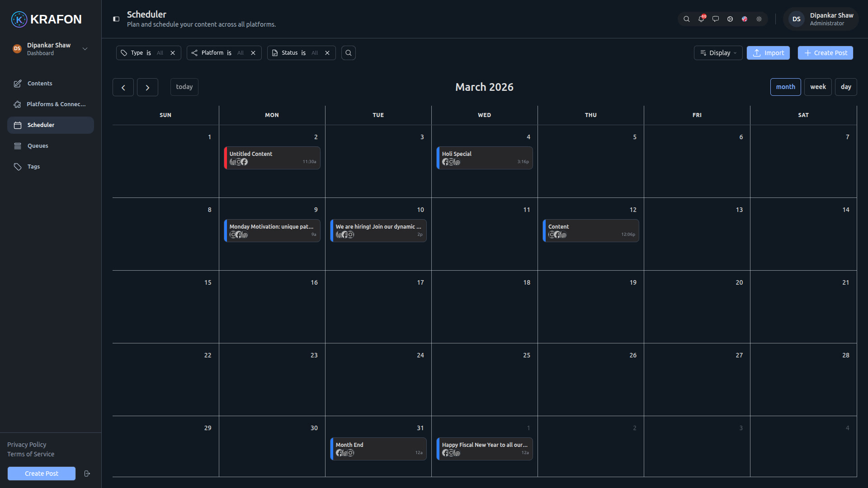Collapse the sidebar using the panel icon near Scheduler title
Viewport: 868px width, 488px height.
pyautogui.click(x=116, y=19)
